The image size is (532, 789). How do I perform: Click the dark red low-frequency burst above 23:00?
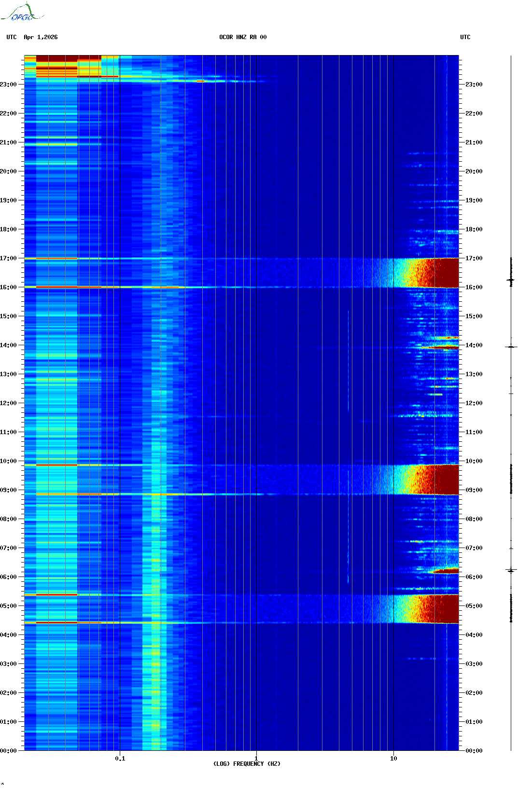57,58
